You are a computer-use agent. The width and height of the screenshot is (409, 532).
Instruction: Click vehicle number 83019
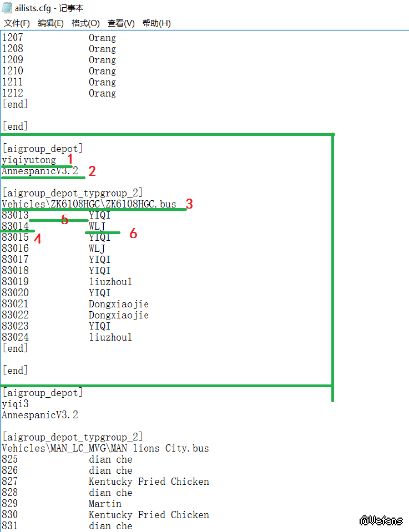16,282
